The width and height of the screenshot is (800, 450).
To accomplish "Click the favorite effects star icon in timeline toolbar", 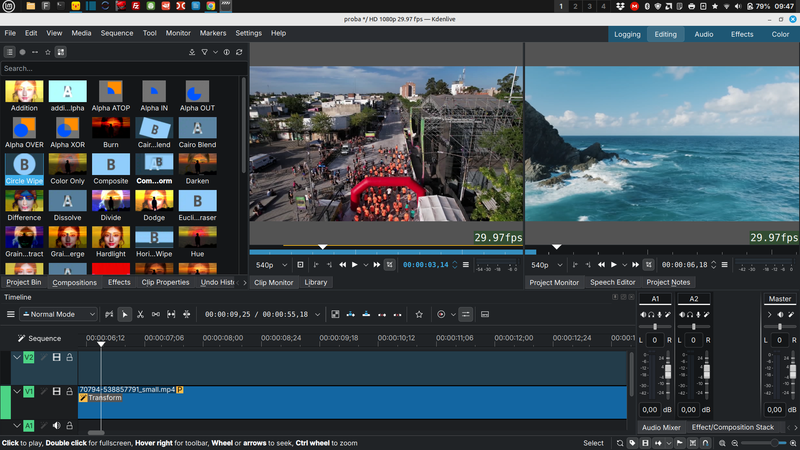I will coord(419,314).
